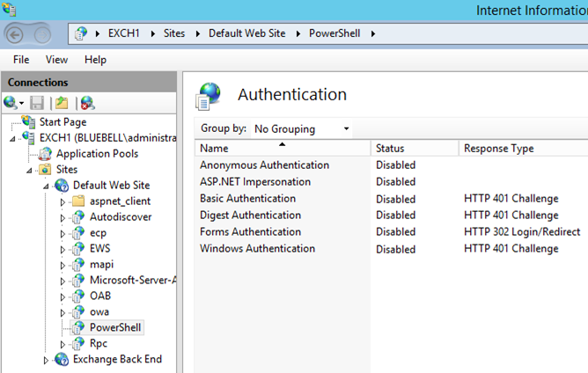Collapse the Sites tree node

point(29,171)
